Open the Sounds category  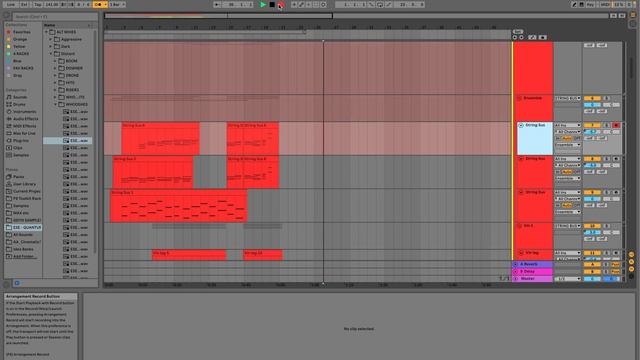pos(20,97)
